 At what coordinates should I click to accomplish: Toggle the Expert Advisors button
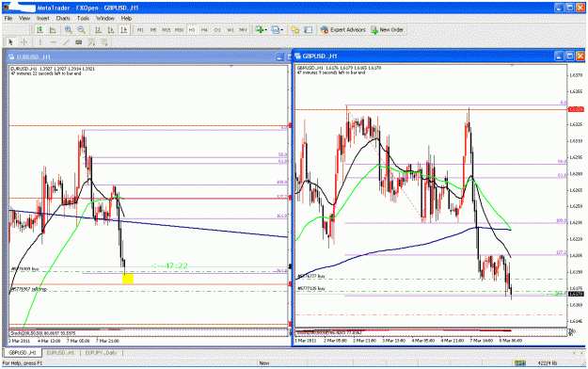[x=342, y=30]
